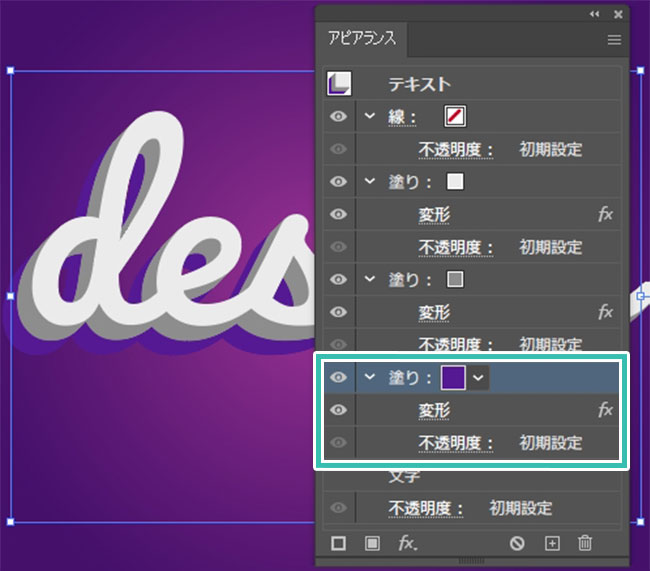Click the bottom-right bounding box handle
650x571 pixels.
point(640,522)
